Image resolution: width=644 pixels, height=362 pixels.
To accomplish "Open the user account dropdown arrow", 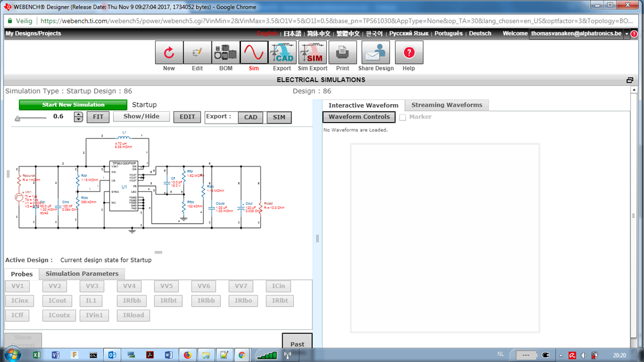I will tap(627, 34).
